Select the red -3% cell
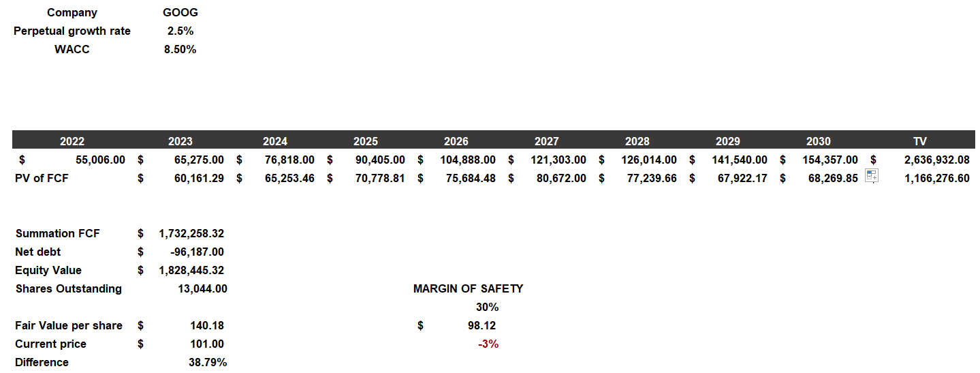980x373 pixels. pyautogui.click(x=488, y=344)
